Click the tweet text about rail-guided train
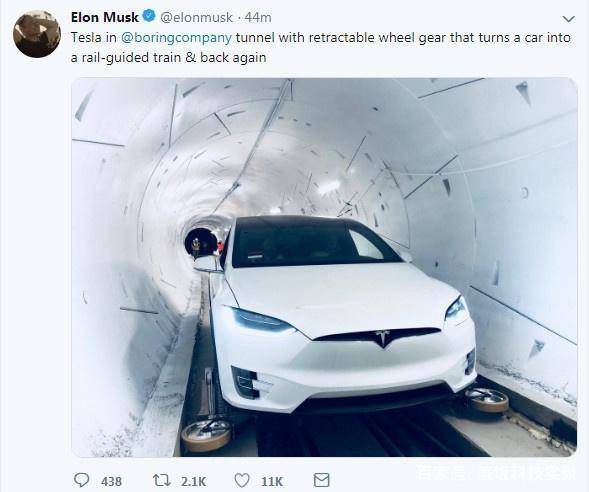 point(321,47)
